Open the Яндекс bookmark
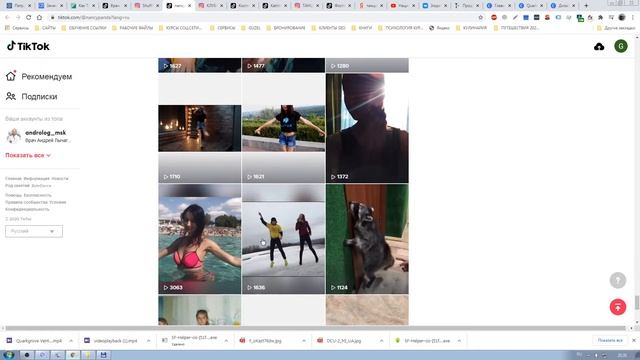 (440, 28)
